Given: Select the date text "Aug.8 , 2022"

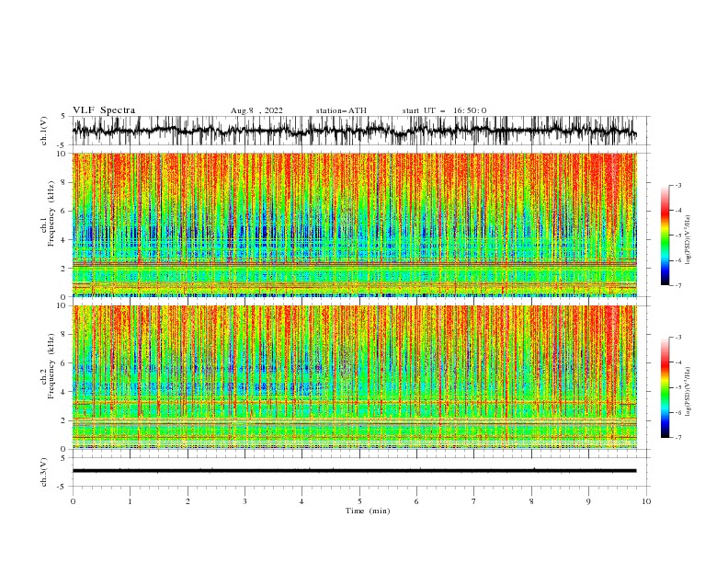Looking at the screenshot, I should tap(256, 110).
